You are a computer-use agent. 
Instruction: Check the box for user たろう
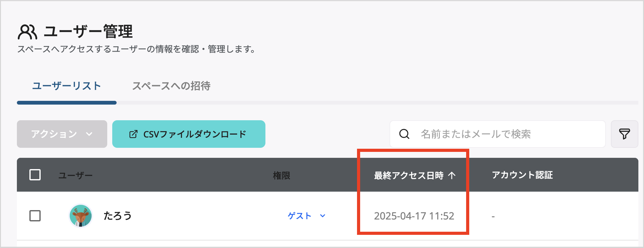pyautogui.click(x=35, y=216)
